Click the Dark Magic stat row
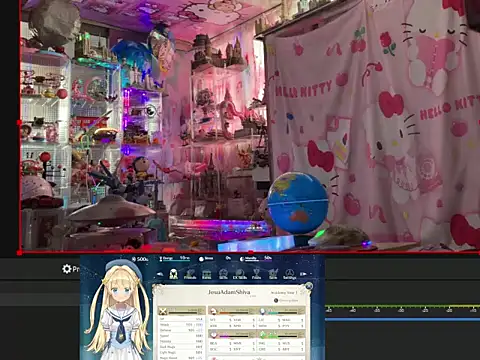 pos(181,347)
